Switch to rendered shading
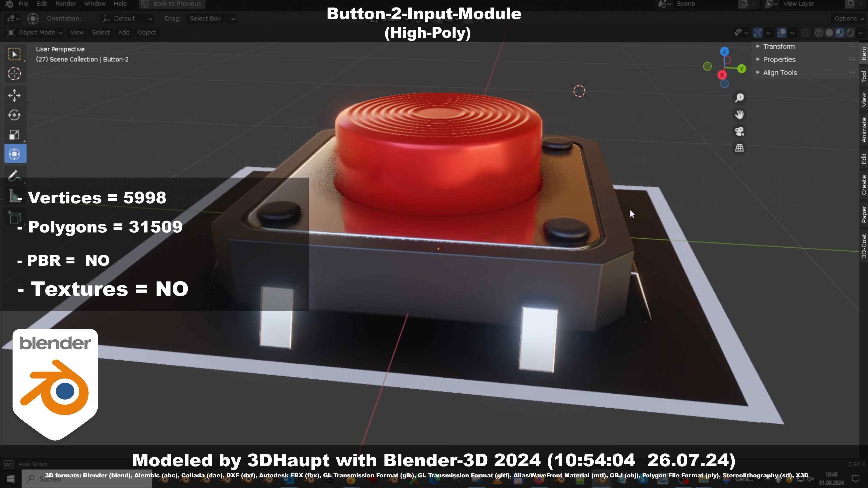Viewport: 868px width, 488px height. tap(850, 33)
